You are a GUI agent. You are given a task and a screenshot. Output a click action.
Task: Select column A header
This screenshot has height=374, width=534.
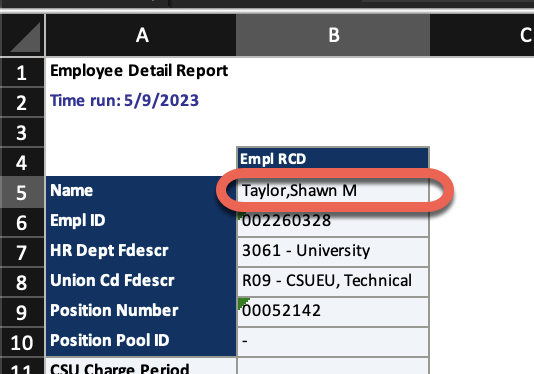[x=141, y=35]
